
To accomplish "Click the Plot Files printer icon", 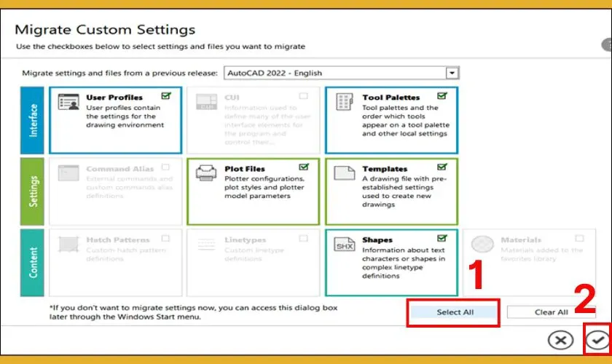I will 206,173.
